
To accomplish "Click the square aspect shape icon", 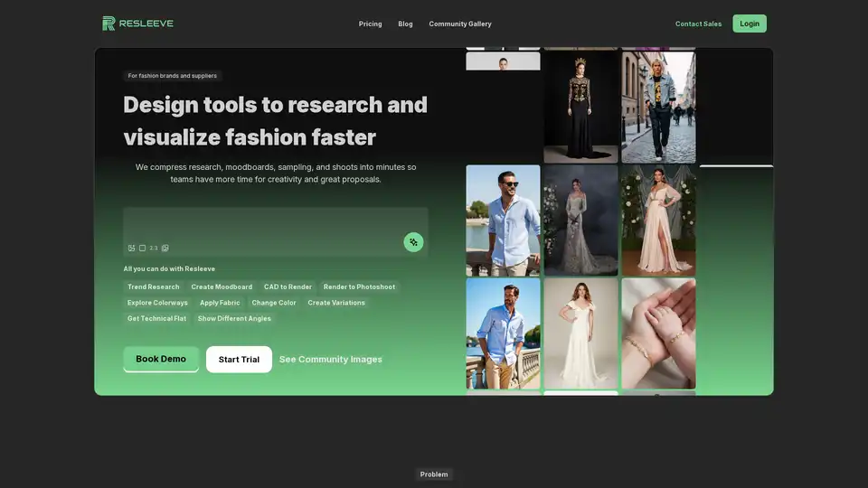I will click(142, 248).
